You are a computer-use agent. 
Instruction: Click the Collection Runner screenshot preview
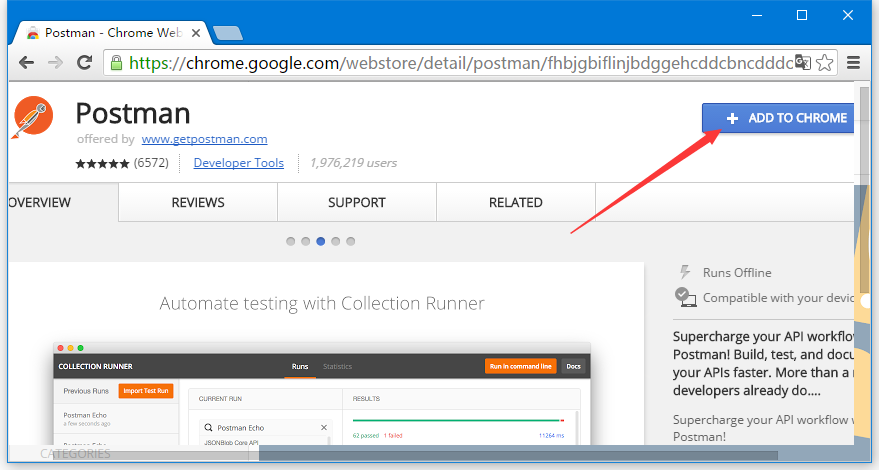click(x=322, y=394)
